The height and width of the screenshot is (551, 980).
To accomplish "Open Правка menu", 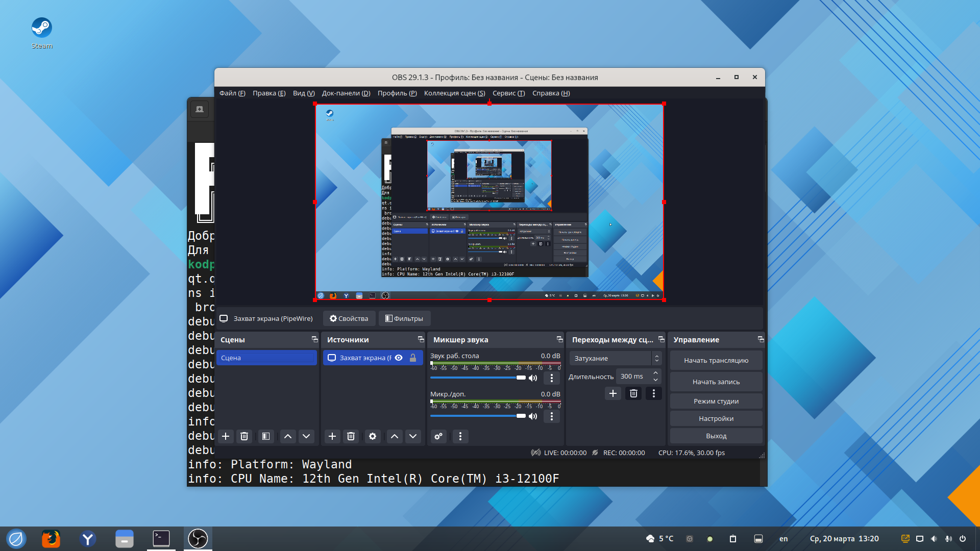I will click(x=269, y=93).
